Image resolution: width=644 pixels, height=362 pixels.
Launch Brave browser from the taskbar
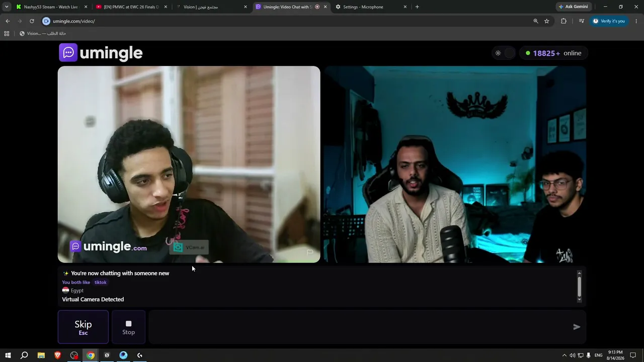coord(57,355)
